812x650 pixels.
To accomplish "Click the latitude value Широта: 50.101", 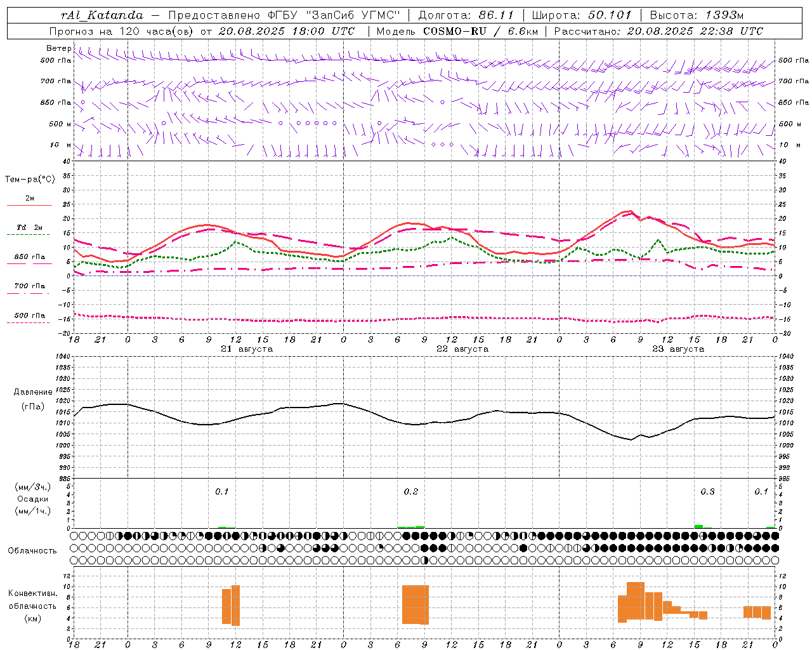I will tap(582, 15).
